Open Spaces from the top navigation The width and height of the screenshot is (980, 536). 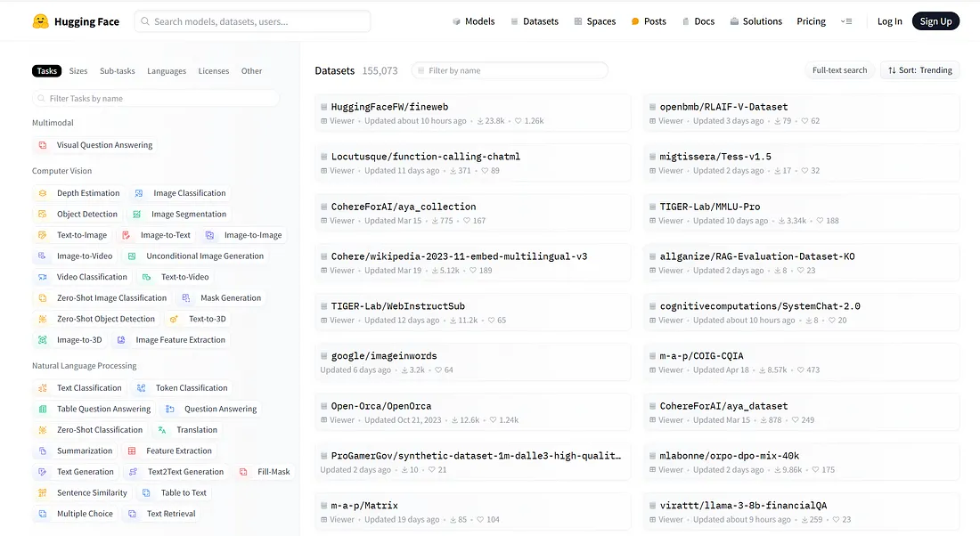pyautogui.click(x=595, y=21)
